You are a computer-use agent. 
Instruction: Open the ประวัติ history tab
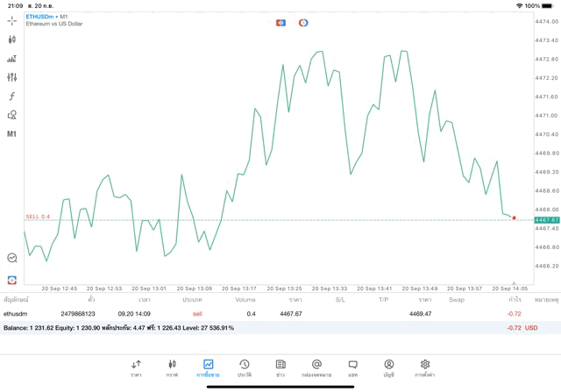point(244,367)
